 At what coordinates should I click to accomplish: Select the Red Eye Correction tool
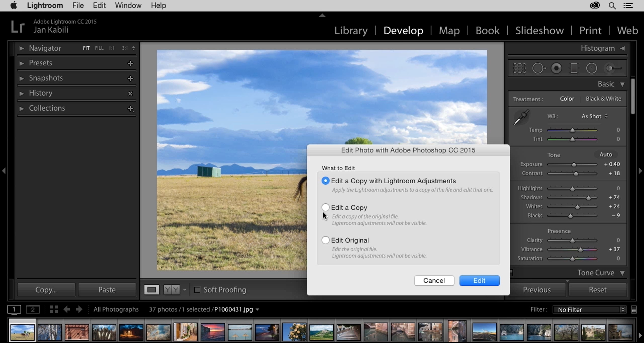[x=556, y=68]
